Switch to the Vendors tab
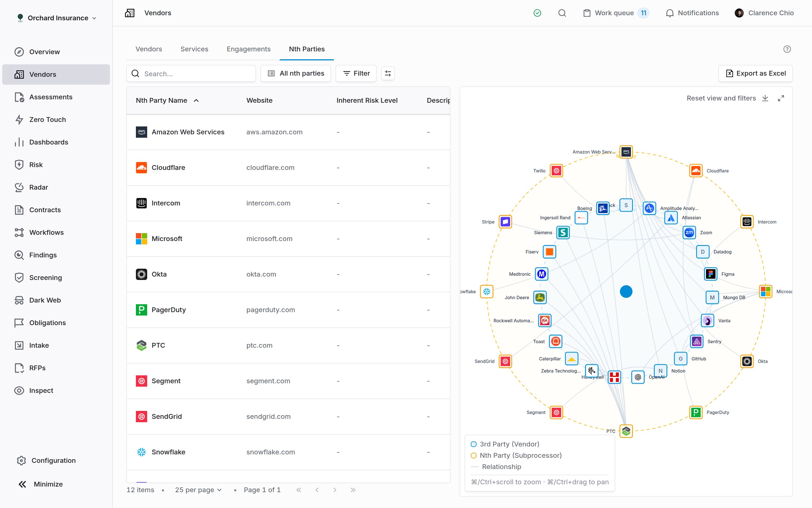 [149, 49]
